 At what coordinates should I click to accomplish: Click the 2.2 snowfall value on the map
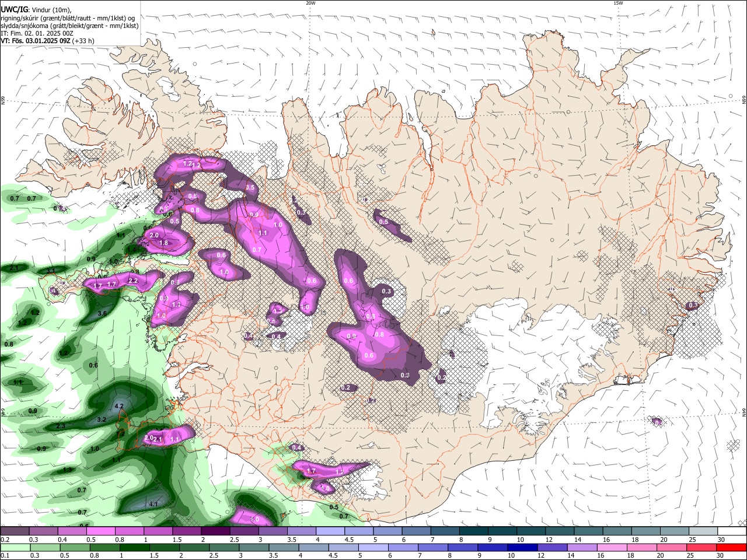click(x=132, y=281)
